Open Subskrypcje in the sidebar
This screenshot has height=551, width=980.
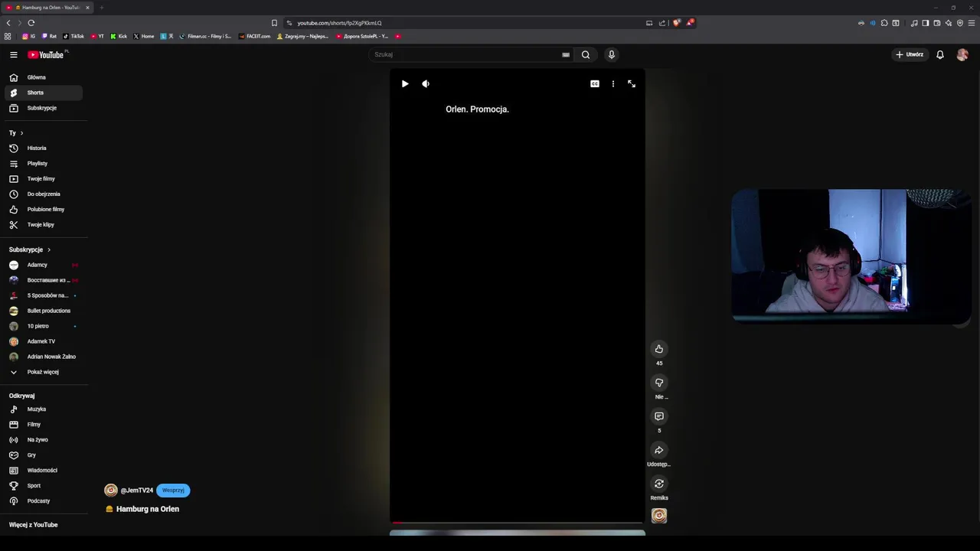pyautogui.click(x=43, y=108)
